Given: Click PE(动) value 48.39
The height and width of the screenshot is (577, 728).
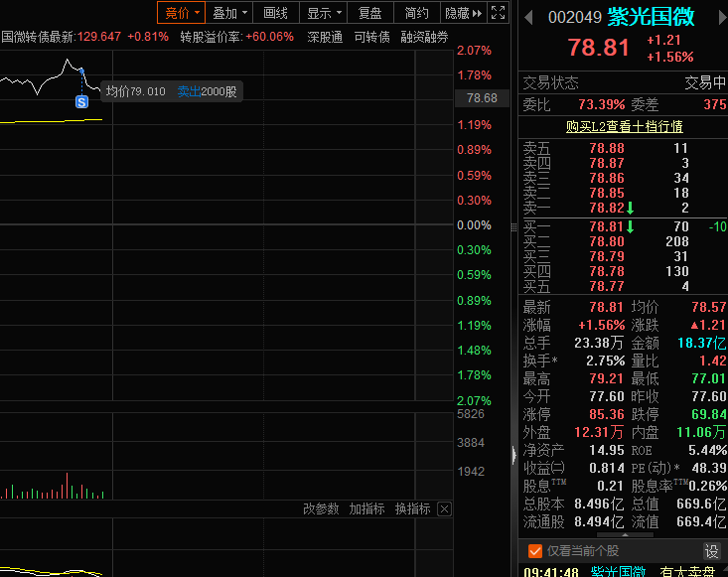Looking at the screenshot, I should point(708,468).
